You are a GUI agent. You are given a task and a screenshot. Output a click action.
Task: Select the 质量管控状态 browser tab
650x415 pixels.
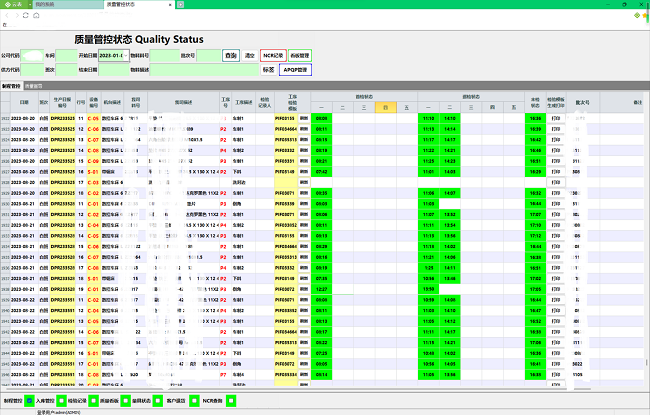[137, 5]
